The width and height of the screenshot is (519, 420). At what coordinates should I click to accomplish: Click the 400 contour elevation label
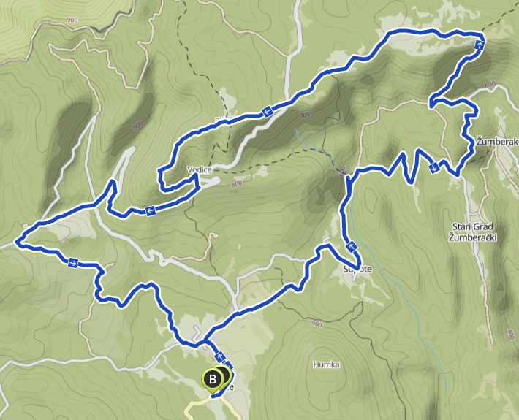511,334
